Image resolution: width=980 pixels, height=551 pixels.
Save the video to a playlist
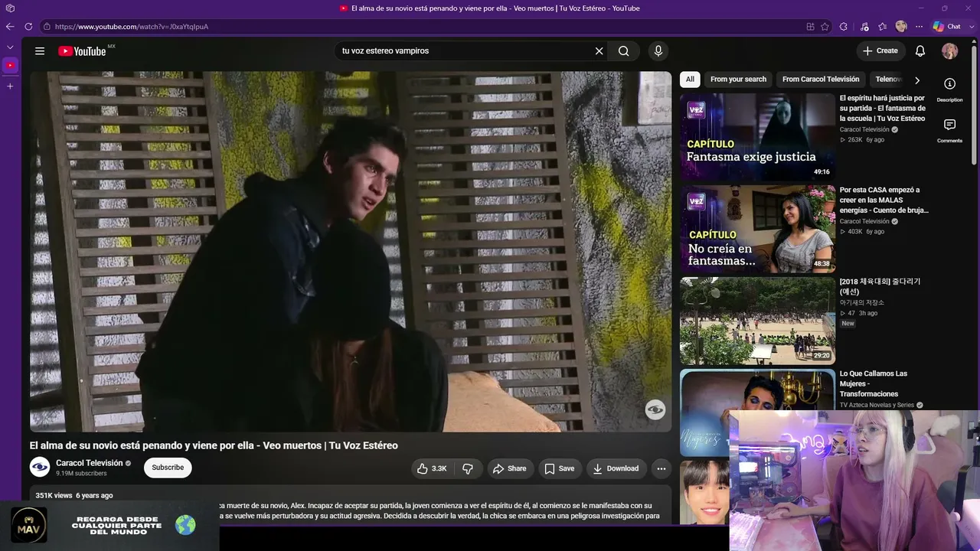560,468
